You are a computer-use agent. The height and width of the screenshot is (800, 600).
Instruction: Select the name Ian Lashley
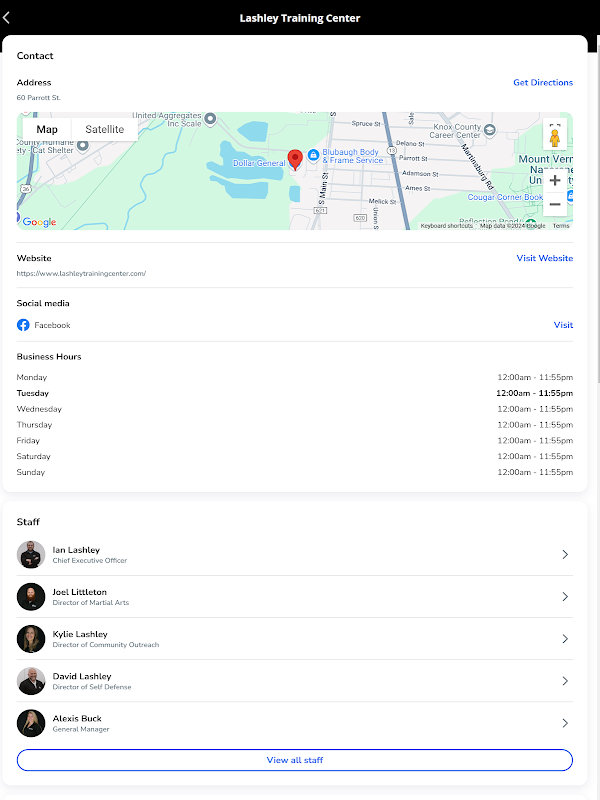tap(76, 550)
